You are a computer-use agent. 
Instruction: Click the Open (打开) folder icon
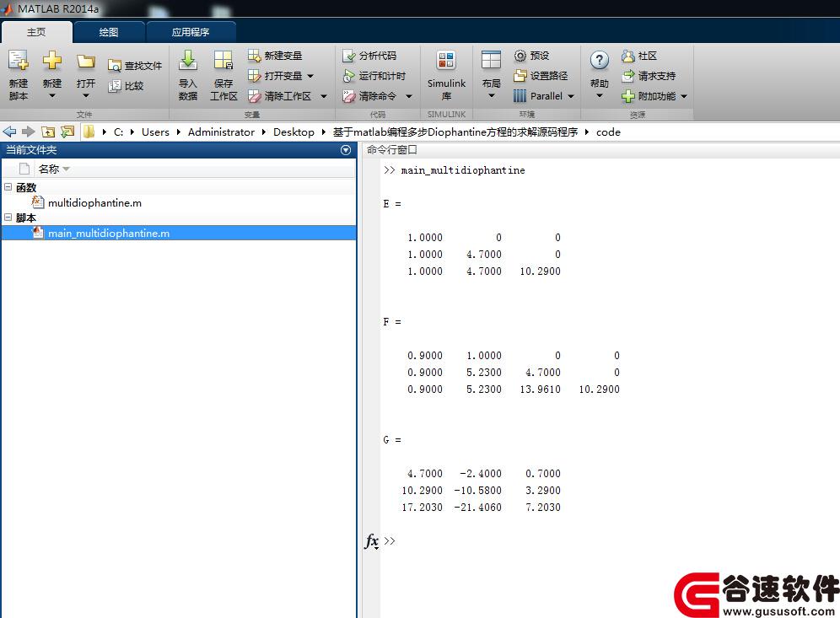[86, 61]
